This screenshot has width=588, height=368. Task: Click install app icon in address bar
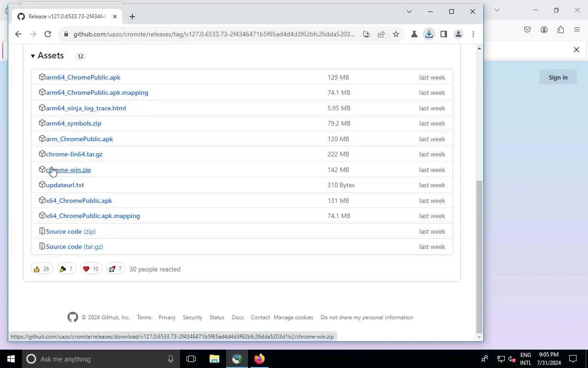366,34
